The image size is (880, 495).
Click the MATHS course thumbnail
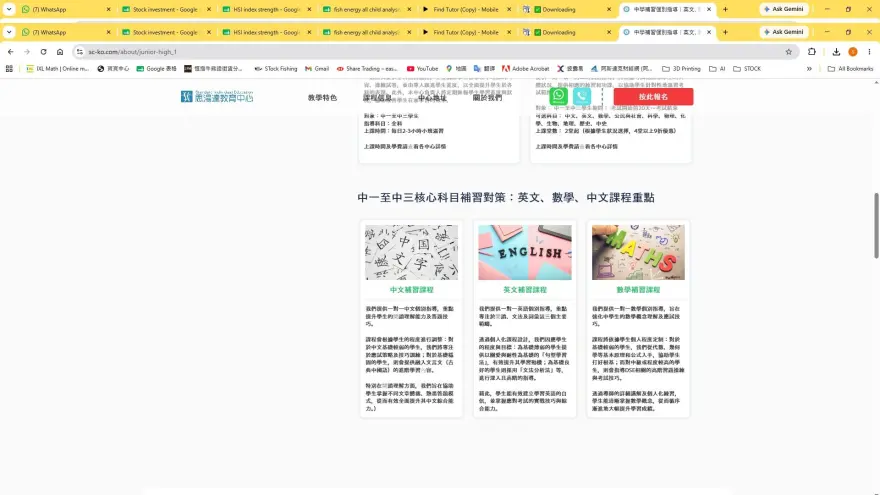click(x=638, y=253)
